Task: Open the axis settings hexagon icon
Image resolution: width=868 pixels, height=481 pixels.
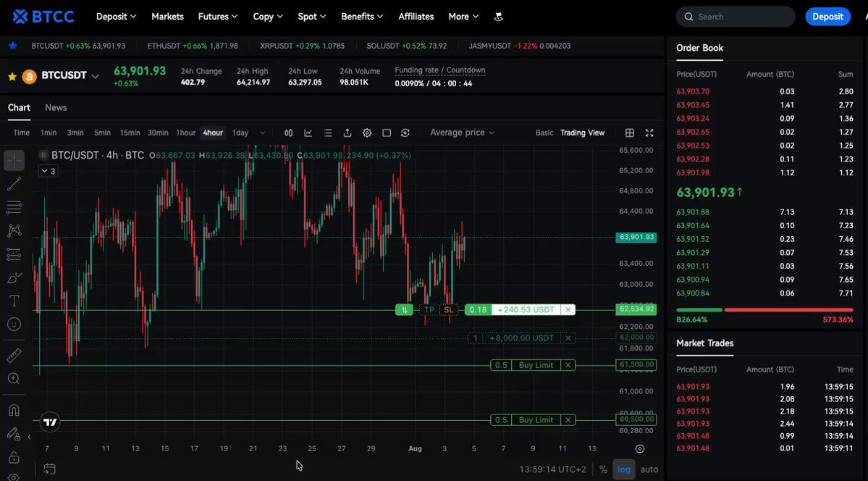Action: 640,449
